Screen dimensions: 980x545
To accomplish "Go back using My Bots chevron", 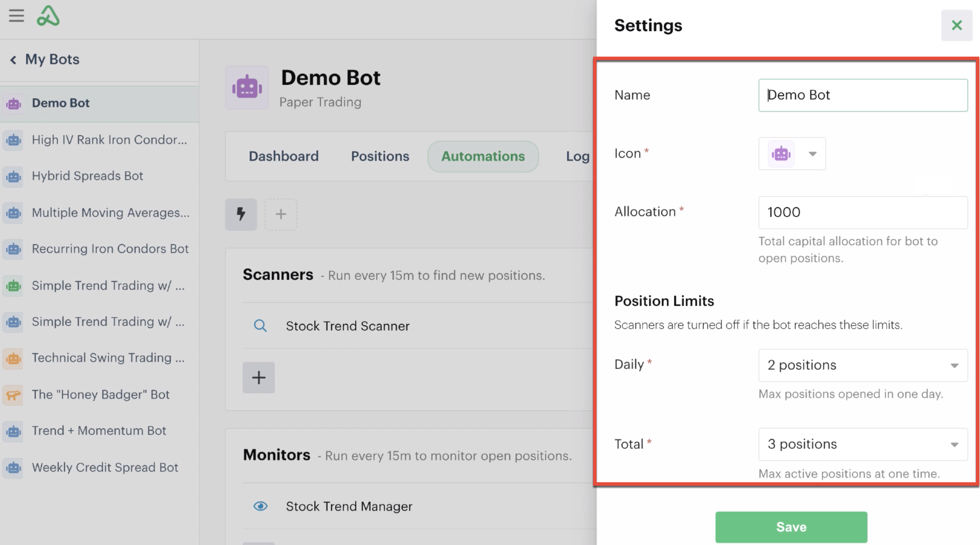I will point(13,60).
